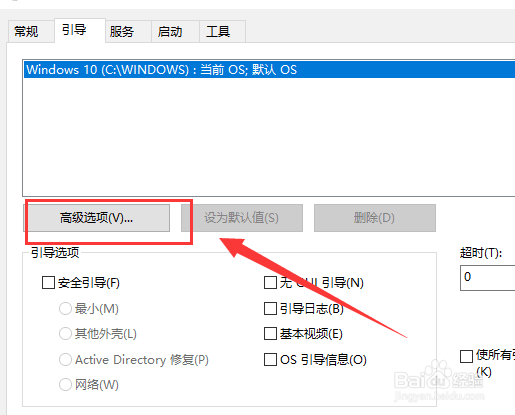
Task: Open the 服务 tab
Action: pyautogui.click(x=128, y=32)
